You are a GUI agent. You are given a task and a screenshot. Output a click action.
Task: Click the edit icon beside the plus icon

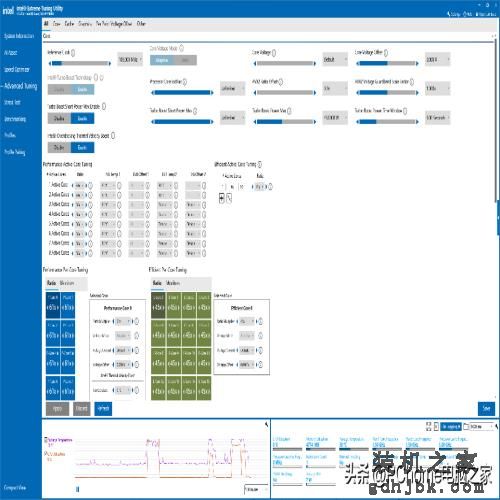pos(229,198)
